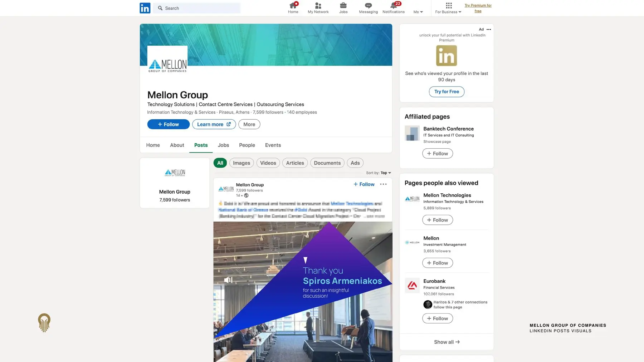Open Notifications bell icon
This screenshot has height=362, width=644.
click(394, 5)
